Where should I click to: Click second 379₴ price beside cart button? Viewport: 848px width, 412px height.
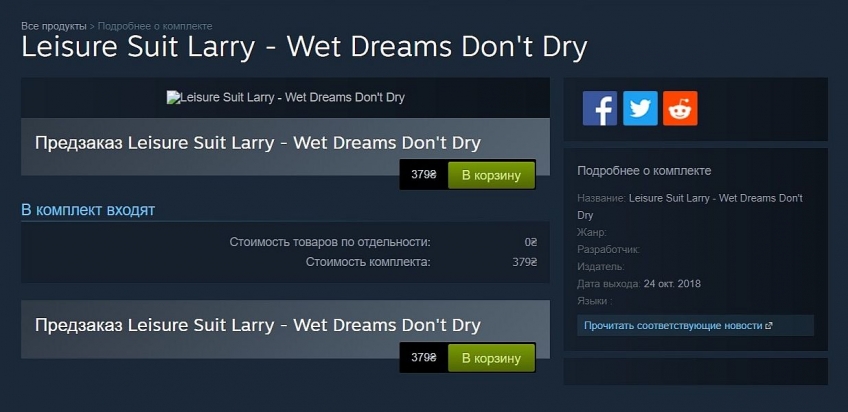423,357
